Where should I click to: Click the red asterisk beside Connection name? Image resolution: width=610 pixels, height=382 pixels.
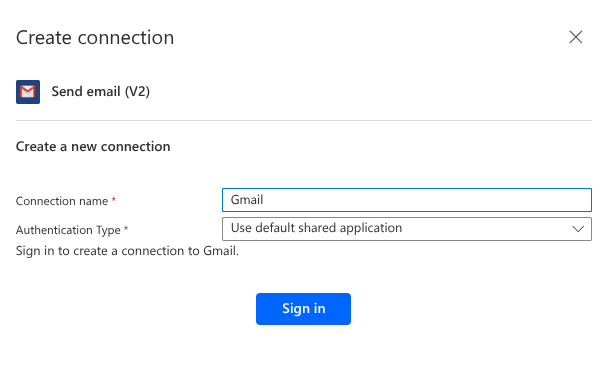114,199
